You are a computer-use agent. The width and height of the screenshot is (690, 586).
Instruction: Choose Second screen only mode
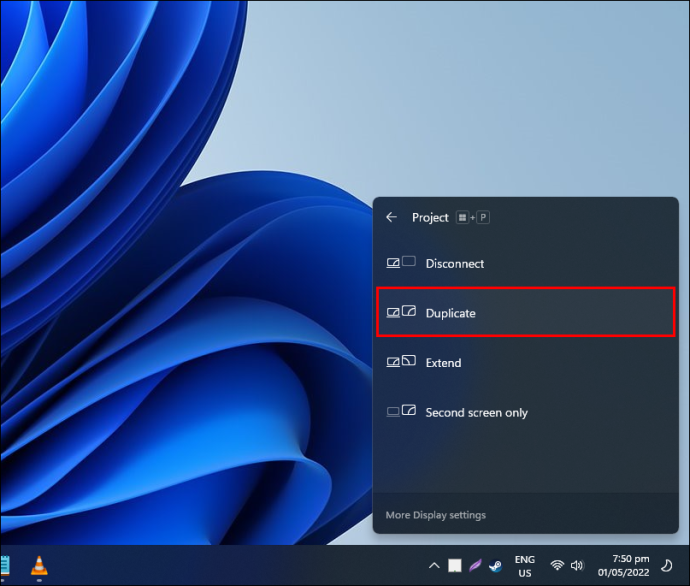pyautogui.click(x=525, y=412)
